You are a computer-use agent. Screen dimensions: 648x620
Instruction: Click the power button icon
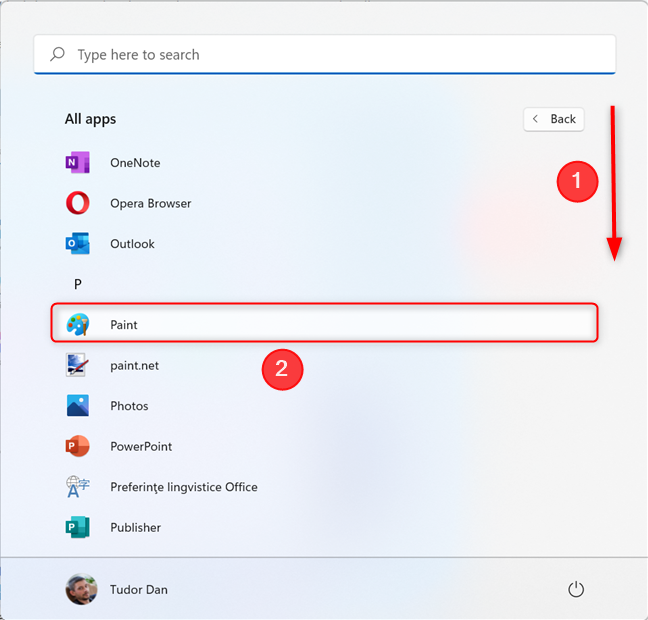point(576,589)
